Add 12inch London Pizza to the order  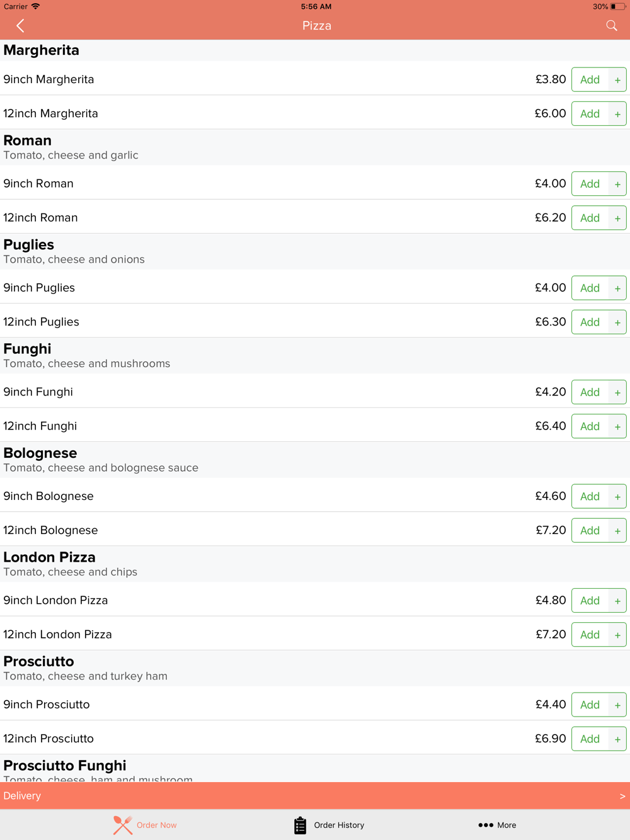[590, 635]
